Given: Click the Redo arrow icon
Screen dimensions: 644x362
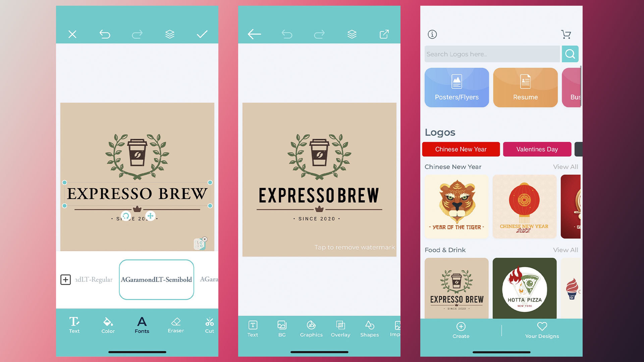Looking at the screenshot, I should (138, 34).
